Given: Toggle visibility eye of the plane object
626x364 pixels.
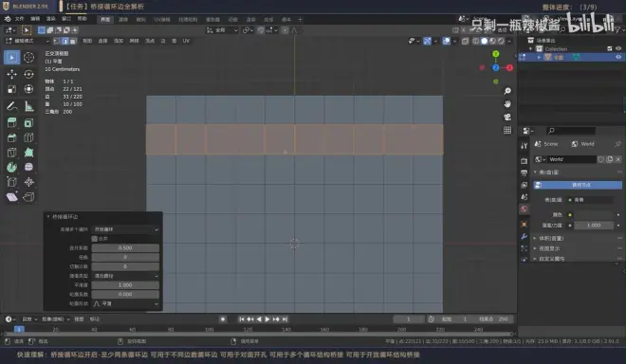Looking at the screenshot, I should click(x=618, y=57).
